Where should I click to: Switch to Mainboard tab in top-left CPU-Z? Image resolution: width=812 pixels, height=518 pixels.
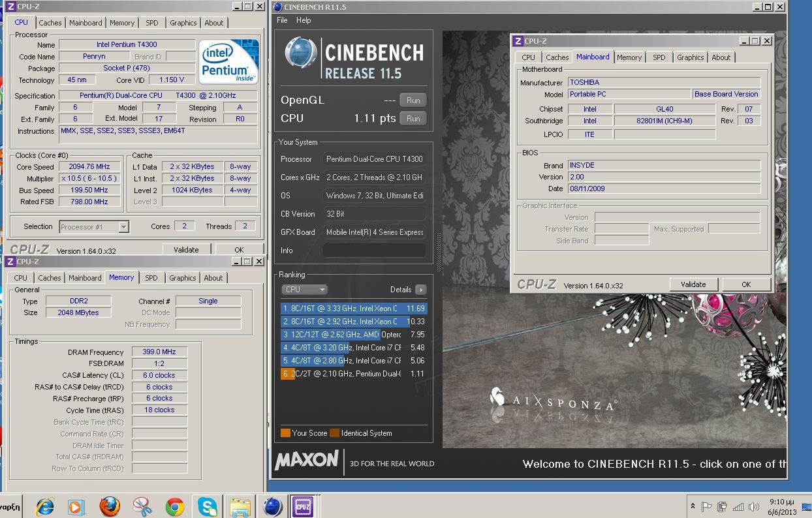(86, 22)
